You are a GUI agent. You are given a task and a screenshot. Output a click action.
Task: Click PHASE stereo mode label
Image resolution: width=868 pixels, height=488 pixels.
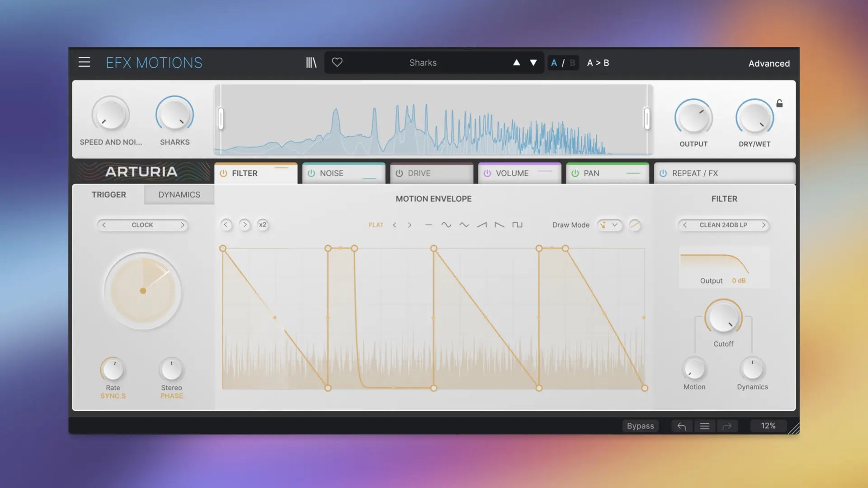171,396
